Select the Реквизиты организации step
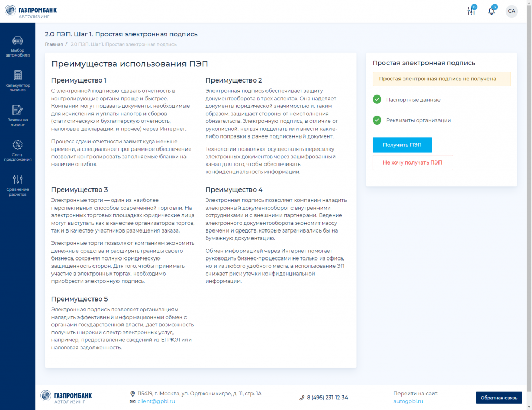Screen dimensions: 532x410 tap(418, 120)
